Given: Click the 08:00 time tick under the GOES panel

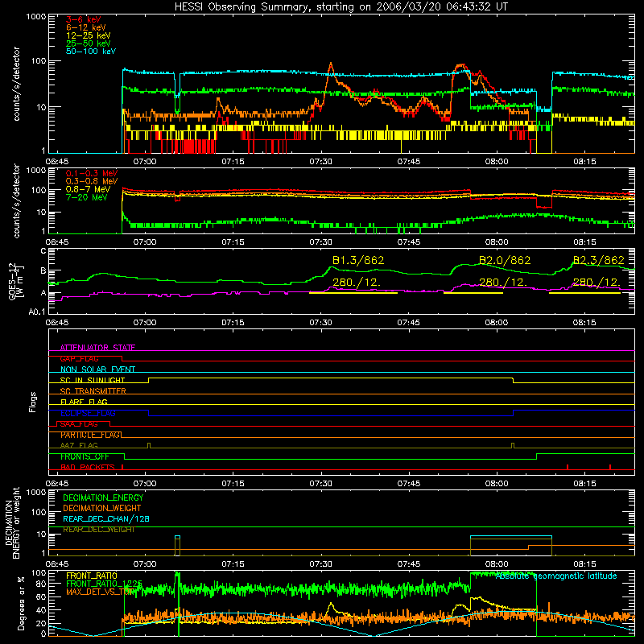Looking at the screenshot, I should [x=497, y=323].
